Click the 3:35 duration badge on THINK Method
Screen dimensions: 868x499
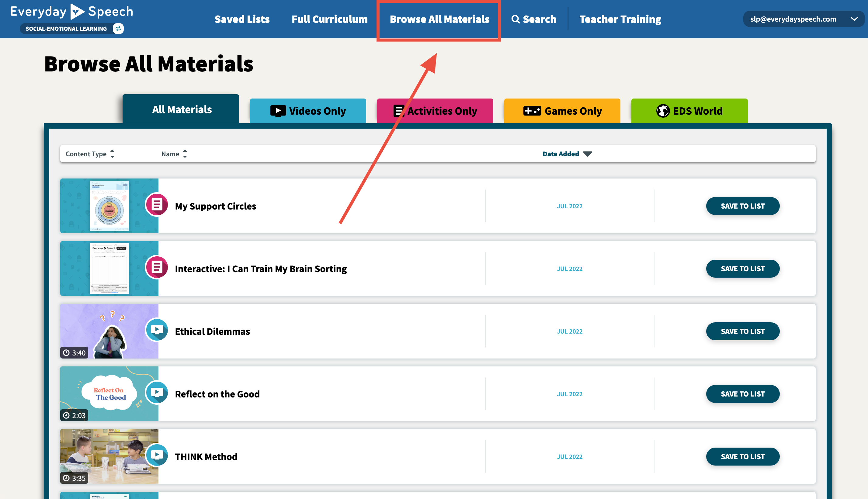(x=74, y=478)
